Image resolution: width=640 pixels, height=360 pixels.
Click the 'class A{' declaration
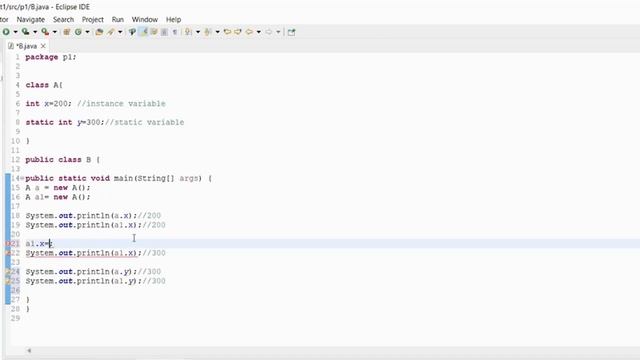coord(44,85)
